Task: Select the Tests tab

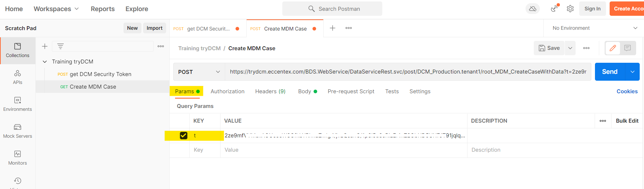Action: 392,91
